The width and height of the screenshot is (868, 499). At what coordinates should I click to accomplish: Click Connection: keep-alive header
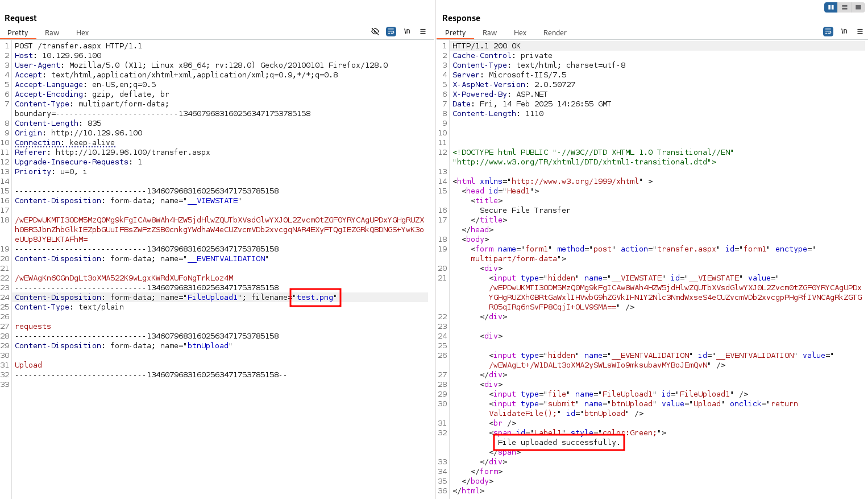pos(65,143)
